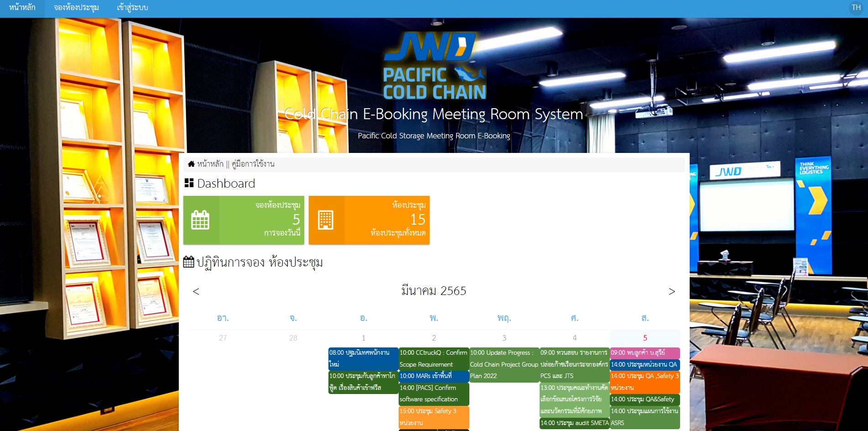The height and width of the screenshot is (431, 868).
Task: Open the คู่มือการใช้งาน manual link
Action: [253, 164]
